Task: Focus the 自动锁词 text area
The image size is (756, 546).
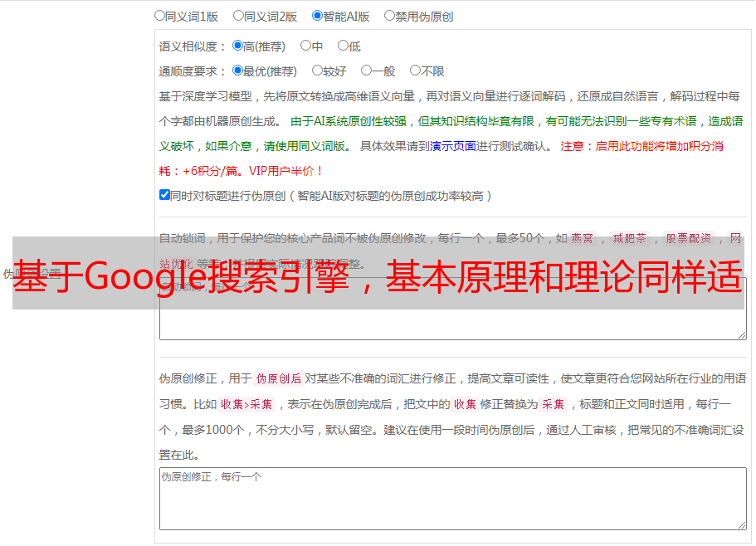Action: pyautogui.click(x=453, y=309)
